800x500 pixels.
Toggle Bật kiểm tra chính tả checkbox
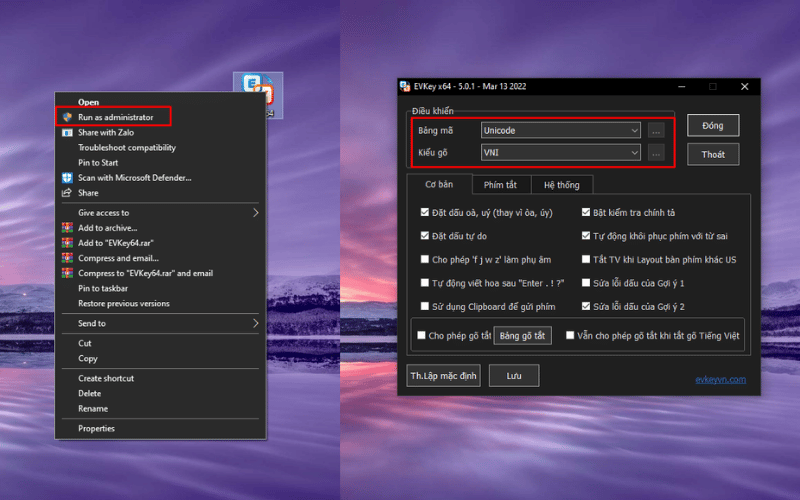click(x=586, y=212)
